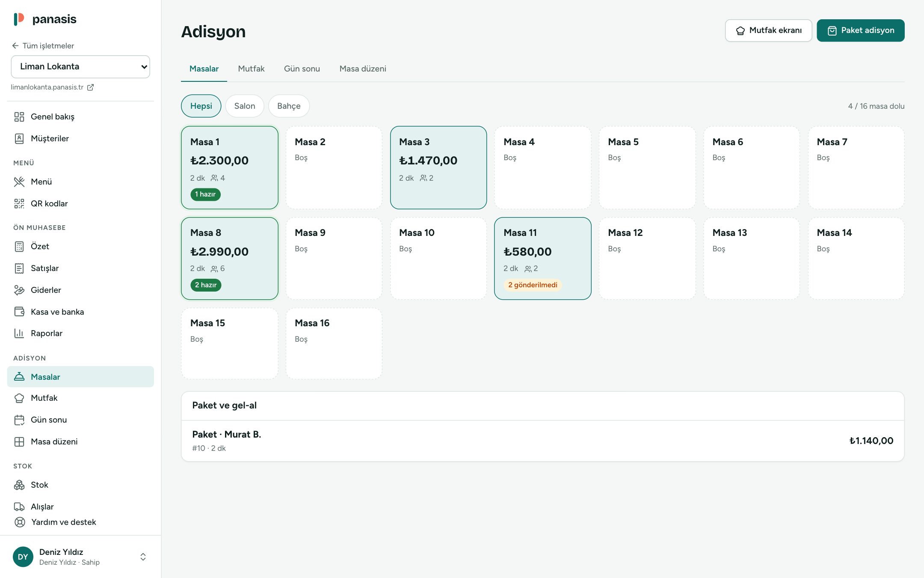Click the sidebar Mutfak chef hat icon
This screenshot has width=924, height=578.
(19, 398)
